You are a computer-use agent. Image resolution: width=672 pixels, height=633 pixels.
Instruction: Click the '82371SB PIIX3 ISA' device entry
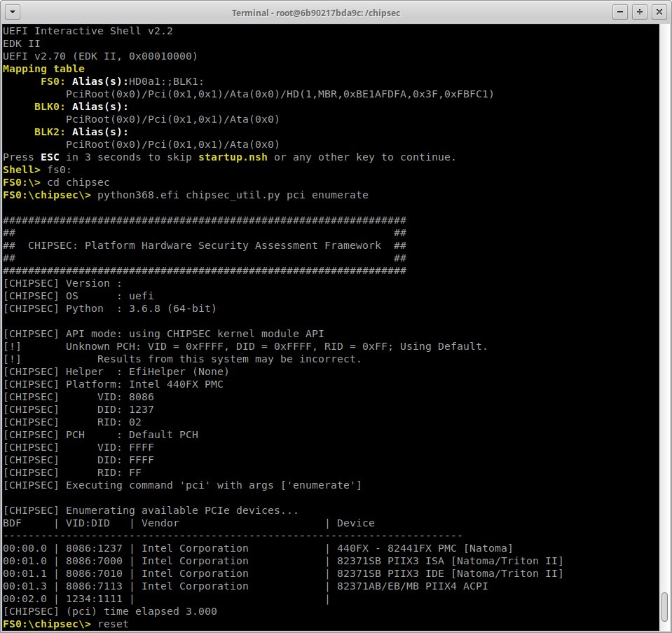click(x=450, y=561)
